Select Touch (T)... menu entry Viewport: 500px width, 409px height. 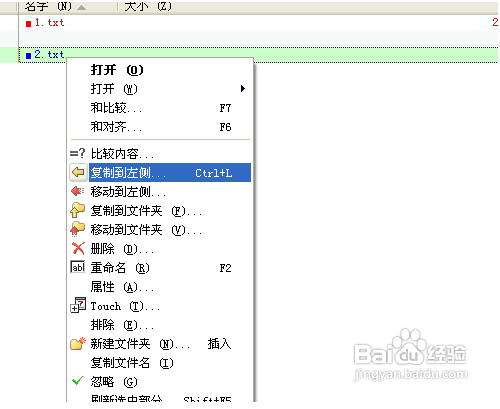pyautogui.click(x=160, y=305)
